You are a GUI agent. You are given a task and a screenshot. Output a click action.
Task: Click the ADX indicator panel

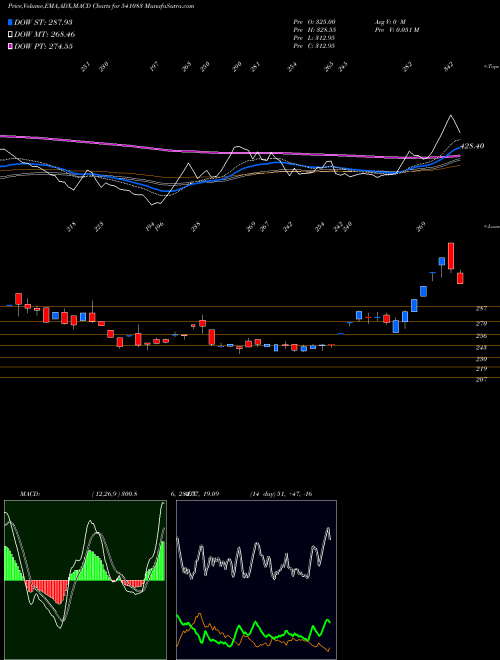point(256,580)
